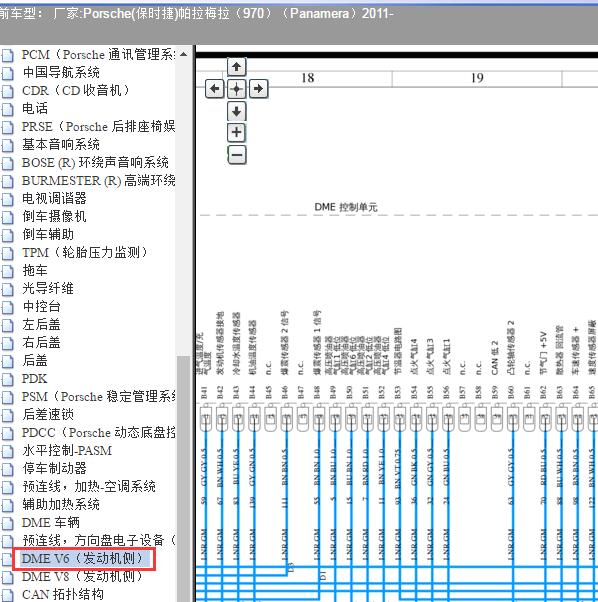The image size is (598, 602).
Task: Click pin label B60 in diagram
Action: 510,393
